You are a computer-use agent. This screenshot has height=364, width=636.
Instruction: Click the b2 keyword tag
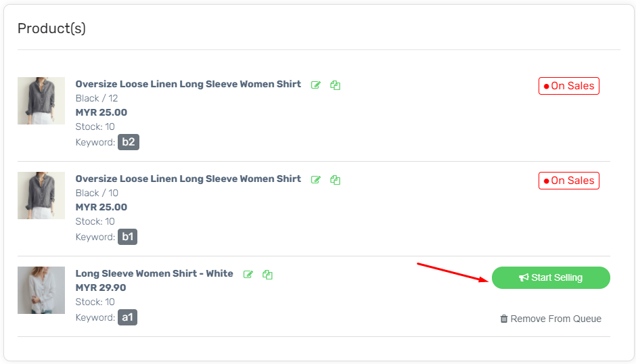click(129, 142)
